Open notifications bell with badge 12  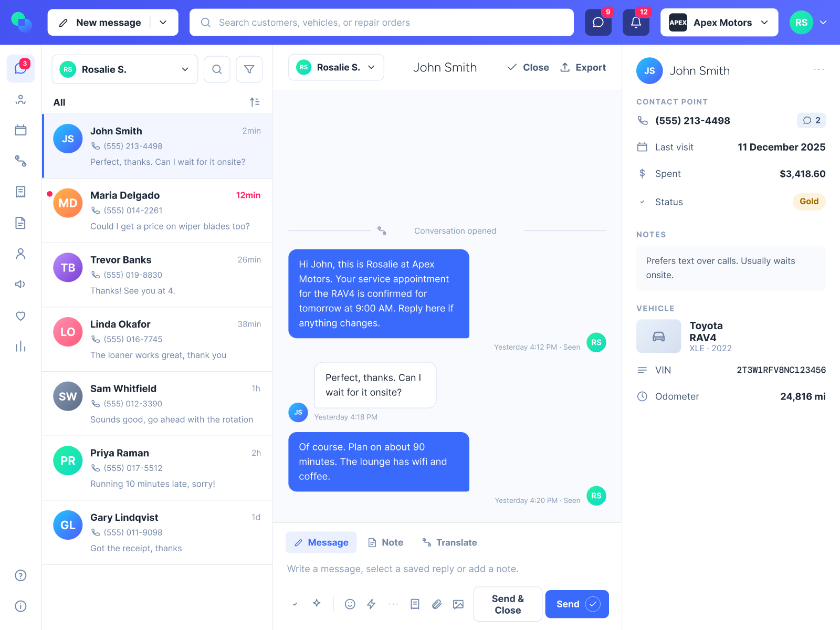pos(636,23)
